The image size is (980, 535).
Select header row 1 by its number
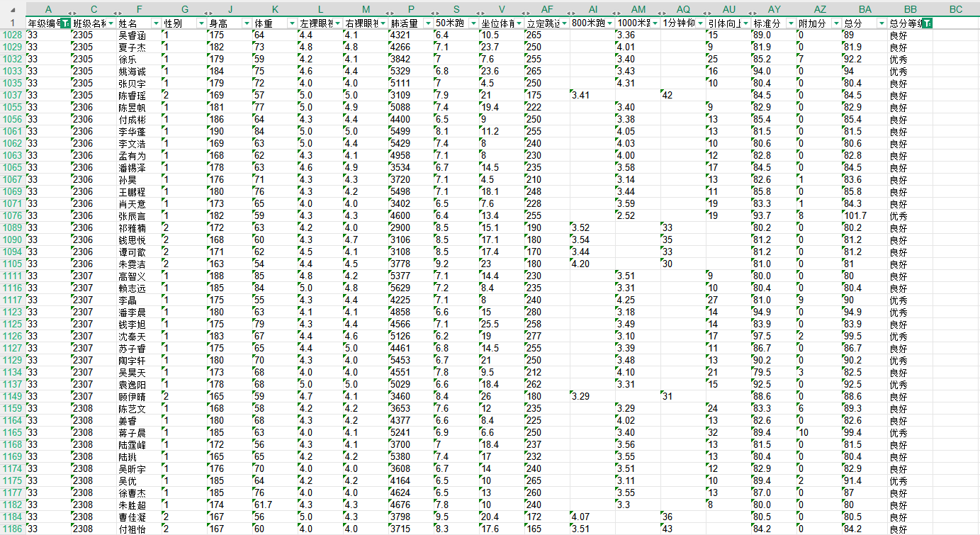pos(12,23)
